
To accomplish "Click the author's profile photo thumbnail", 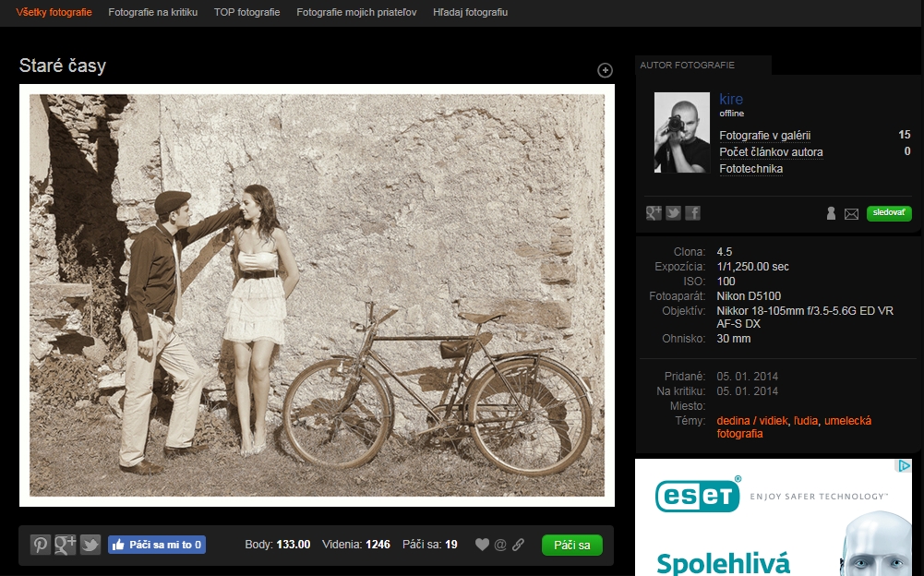I will pyautogui.click(x=682, y=133).
